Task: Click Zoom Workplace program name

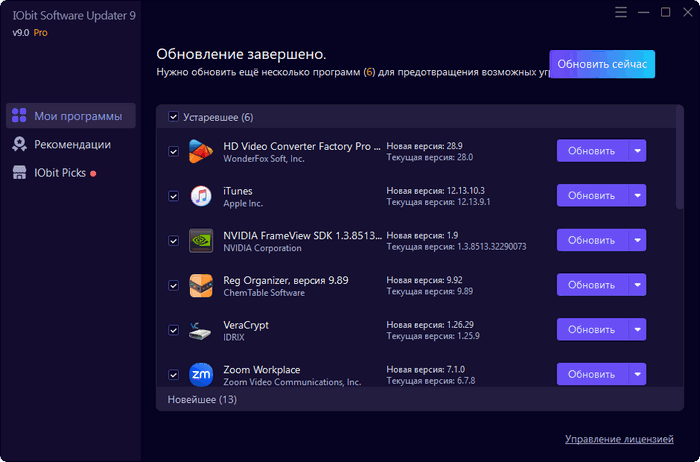Action: pos(262,370)
